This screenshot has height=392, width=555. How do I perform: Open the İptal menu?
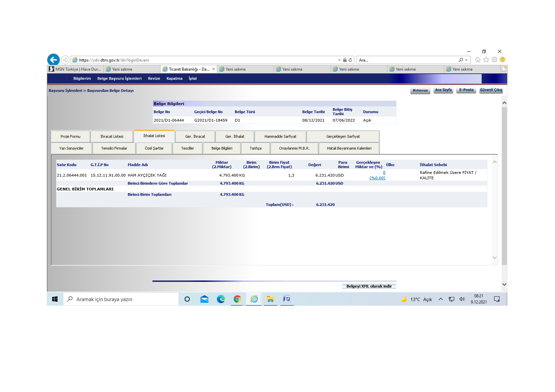192,78
